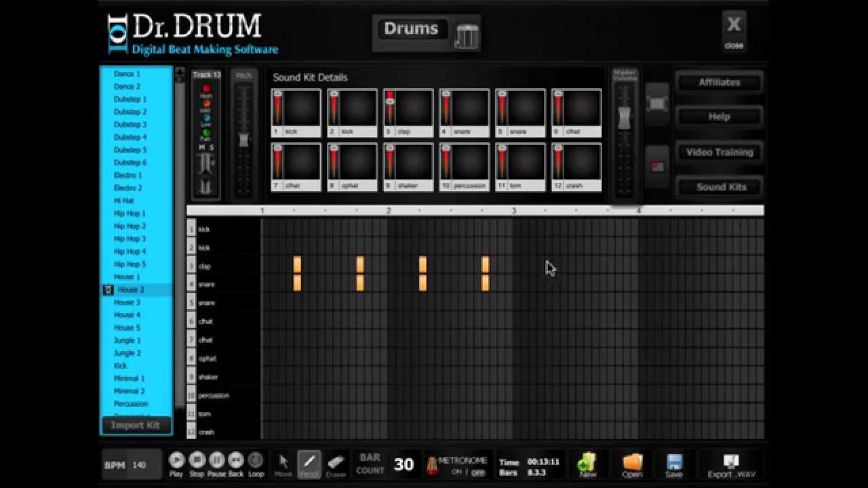
Task: Click the red record icon below it
Action: click(x=657, y=166)
